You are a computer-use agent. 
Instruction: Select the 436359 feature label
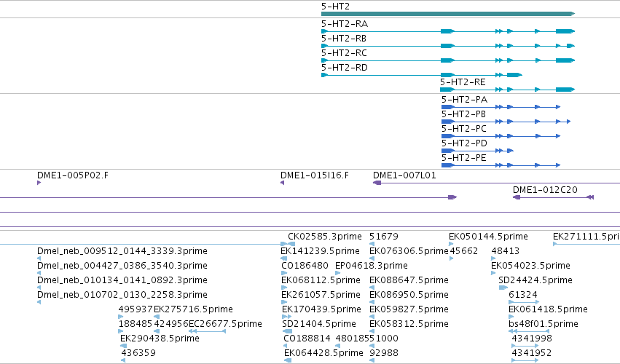pos(138,354)
